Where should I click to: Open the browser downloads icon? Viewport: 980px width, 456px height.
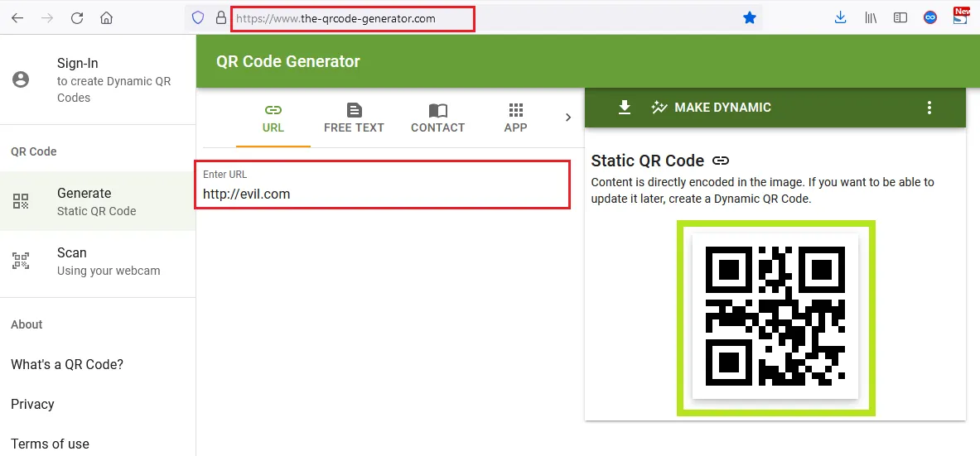point(841,17)
